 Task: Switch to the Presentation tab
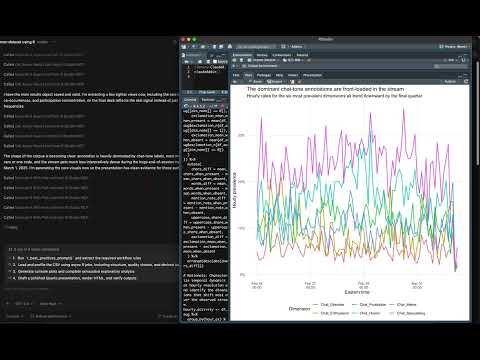[x=312, y=75]
